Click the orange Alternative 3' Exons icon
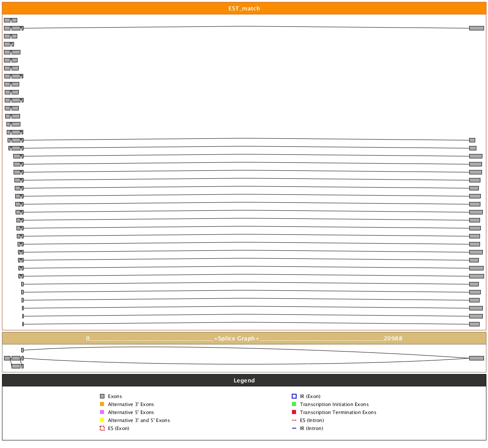 click(x=102, y=404)
